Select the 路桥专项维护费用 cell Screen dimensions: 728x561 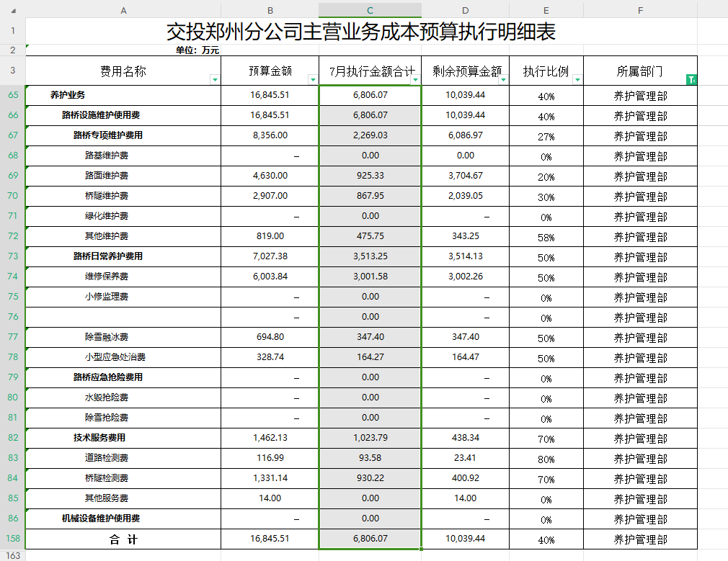[123, 135]
